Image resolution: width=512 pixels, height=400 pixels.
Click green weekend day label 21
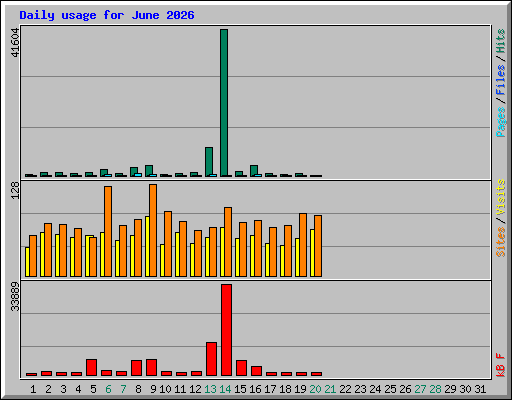coord(330,389)
